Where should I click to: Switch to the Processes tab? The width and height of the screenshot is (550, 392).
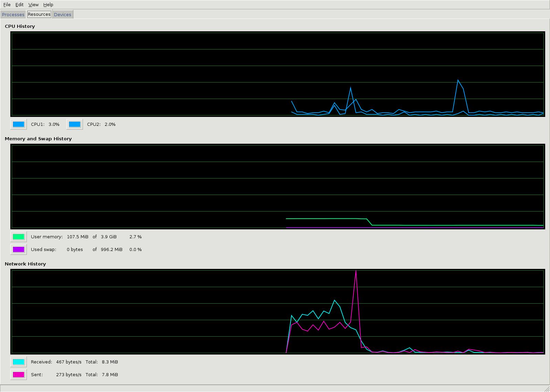click(x=13, y=14)
